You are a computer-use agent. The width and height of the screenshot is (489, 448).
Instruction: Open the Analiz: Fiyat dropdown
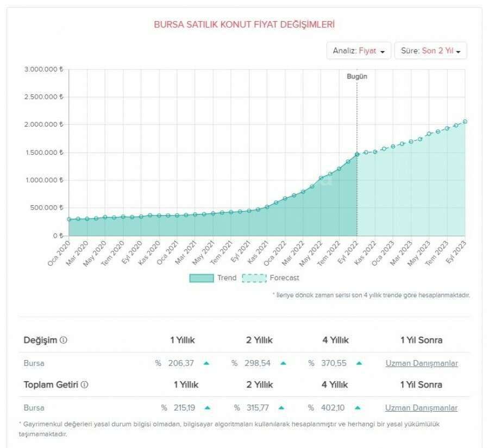tap(359, 51)
